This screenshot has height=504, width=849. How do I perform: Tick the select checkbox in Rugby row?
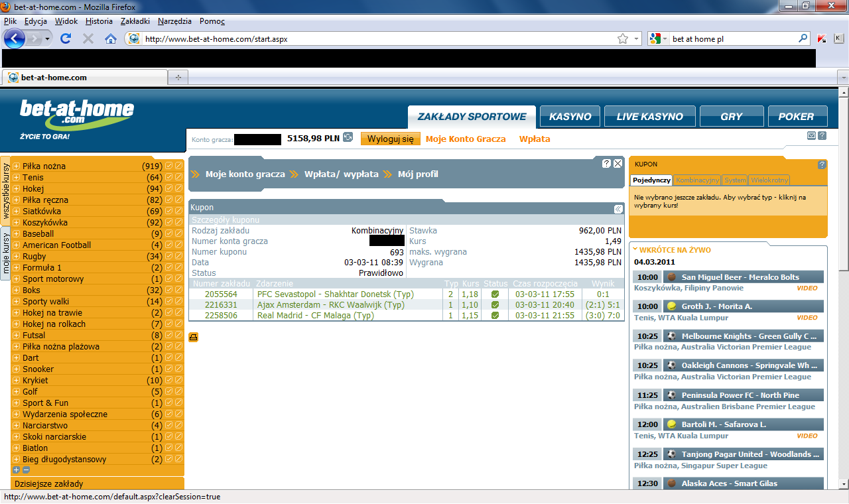[169, 256]
